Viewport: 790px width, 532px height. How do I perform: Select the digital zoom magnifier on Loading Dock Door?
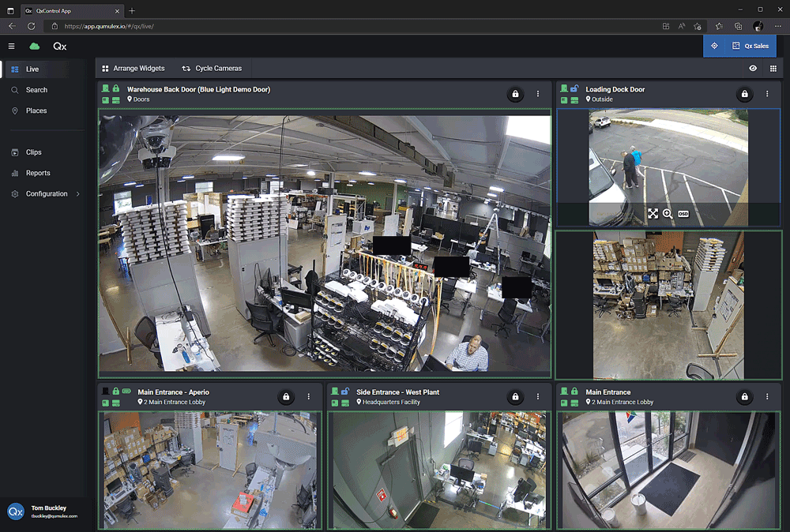coord(668,213)
